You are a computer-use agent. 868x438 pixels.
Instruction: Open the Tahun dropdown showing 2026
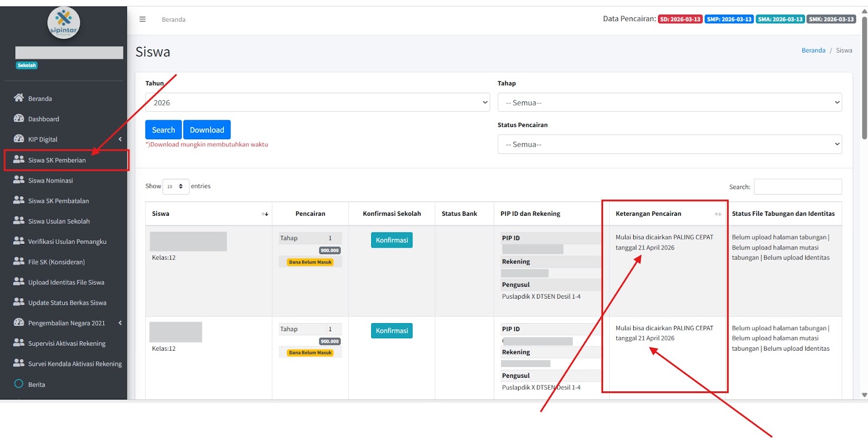(317, 102)
